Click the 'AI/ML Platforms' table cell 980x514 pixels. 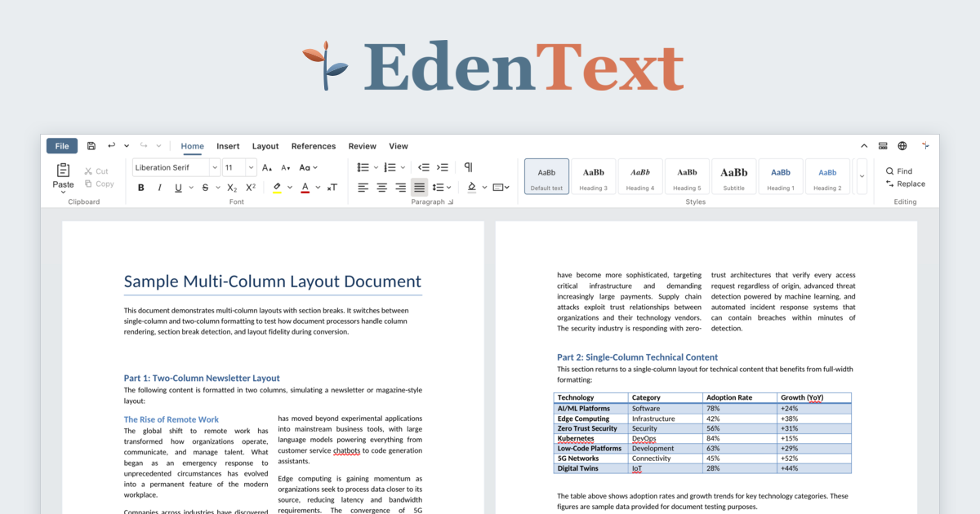point(591,409)
